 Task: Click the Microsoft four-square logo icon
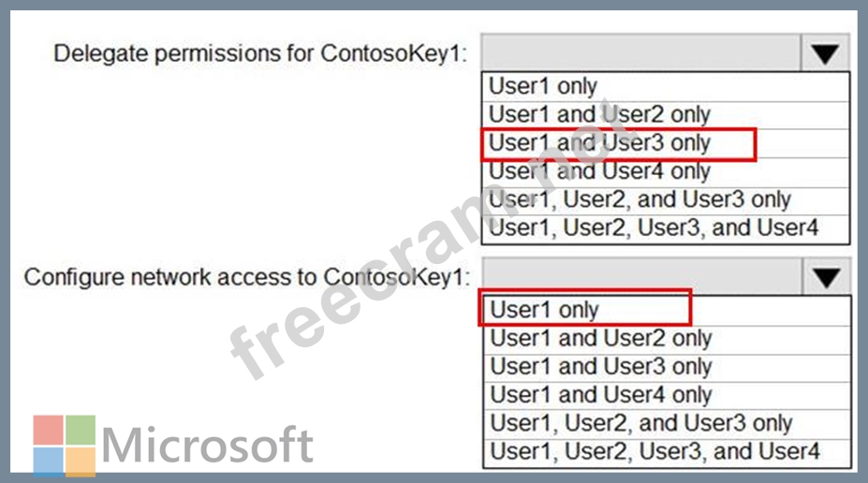coord(65,446)
